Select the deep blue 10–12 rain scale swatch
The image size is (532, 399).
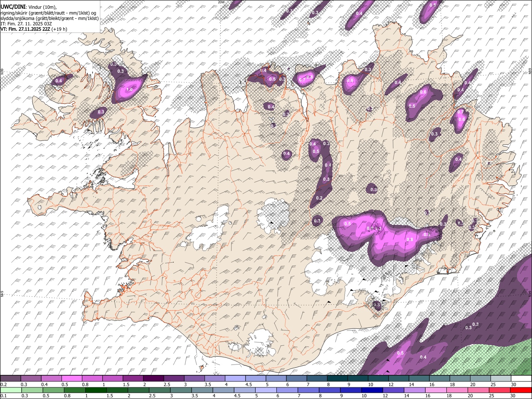tap(372, 390)
